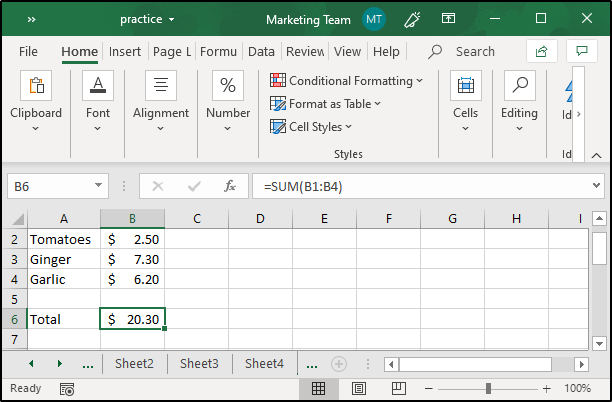Click the Insert Function fx icon
Screen dimensions: 612x402
click(x=230, y=186)
